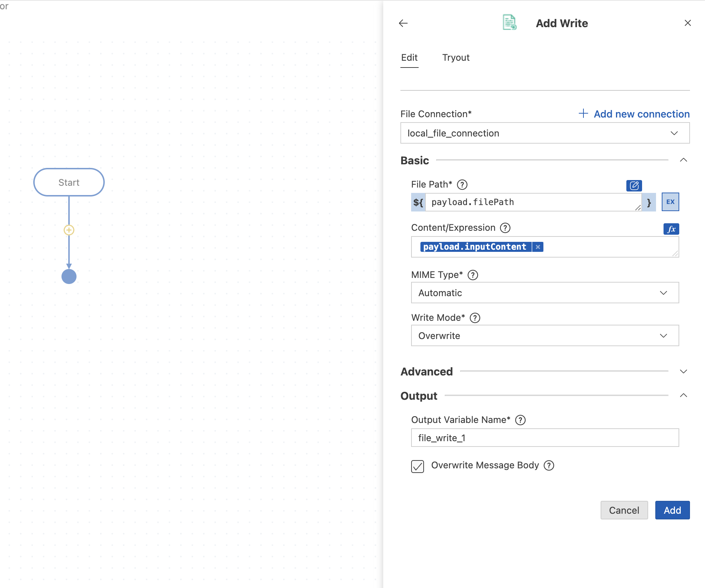
Task: Click the blue Add button
Action: (x=672, y=510)
